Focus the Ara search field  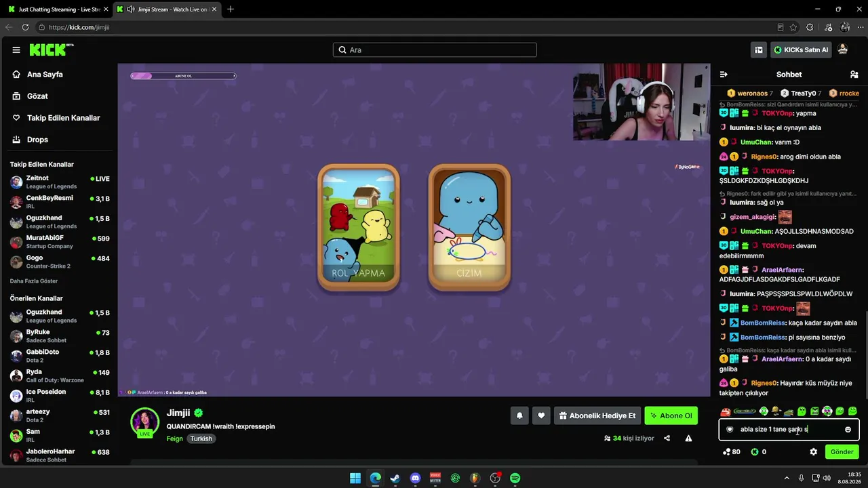pos(435,50)
